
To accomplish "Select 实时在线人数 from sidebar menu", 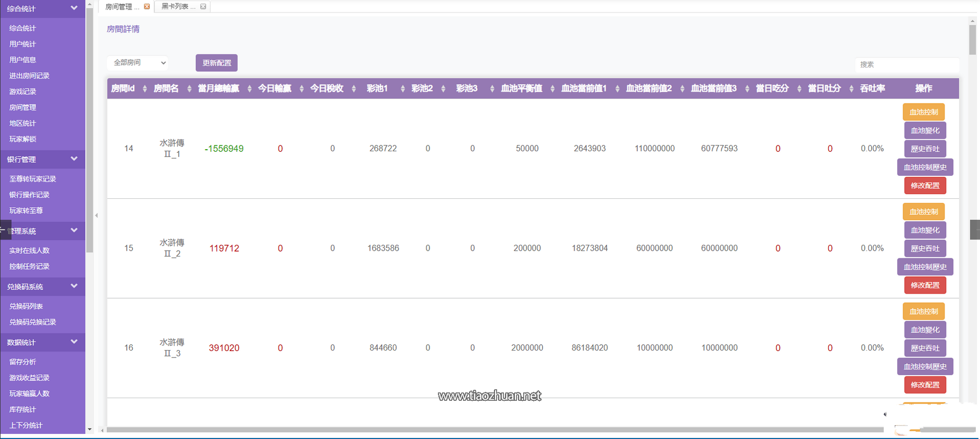I will tap(29, 251).
